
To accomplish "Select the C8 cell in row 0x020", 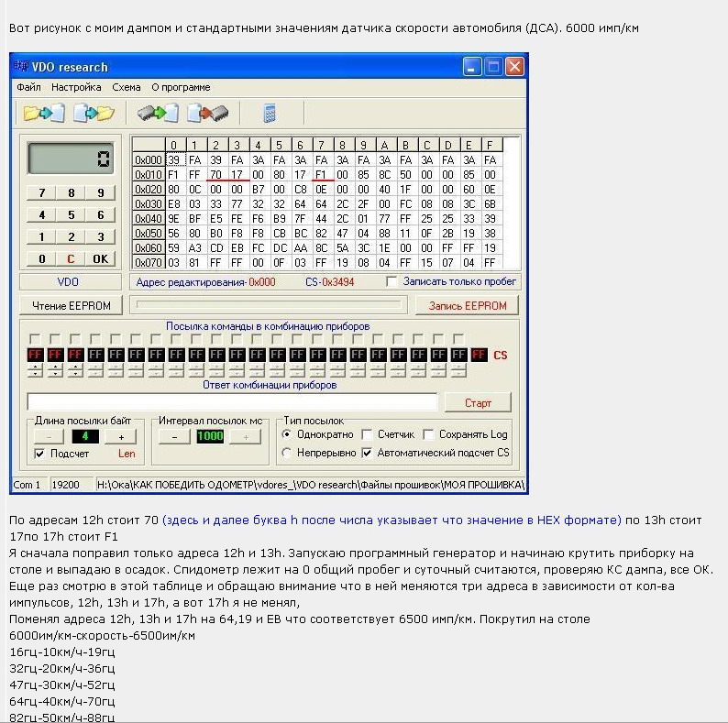I will pos(300,190).
